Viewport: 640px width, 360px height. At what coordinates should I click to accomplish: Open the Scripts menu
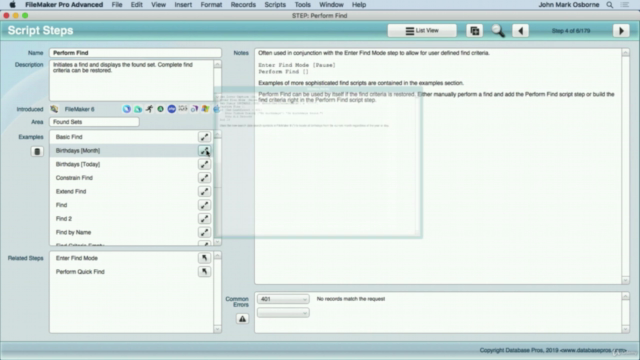(275, 5)
